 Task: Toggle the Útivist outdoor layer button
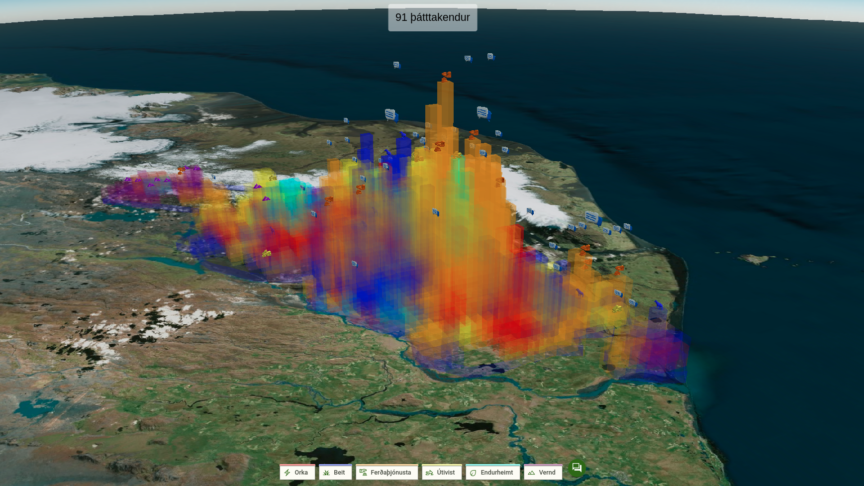[x=441, y=472]
